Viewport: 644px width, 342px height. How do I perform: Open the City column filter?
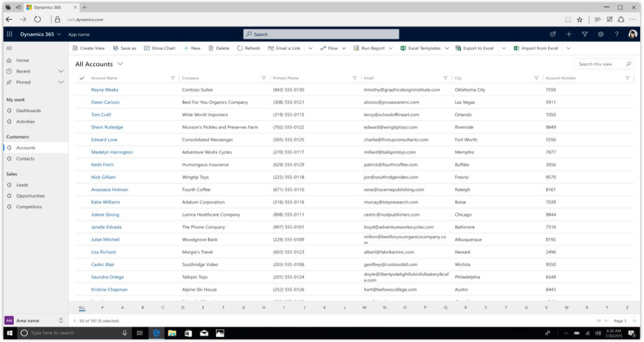[x=536, y=78]
